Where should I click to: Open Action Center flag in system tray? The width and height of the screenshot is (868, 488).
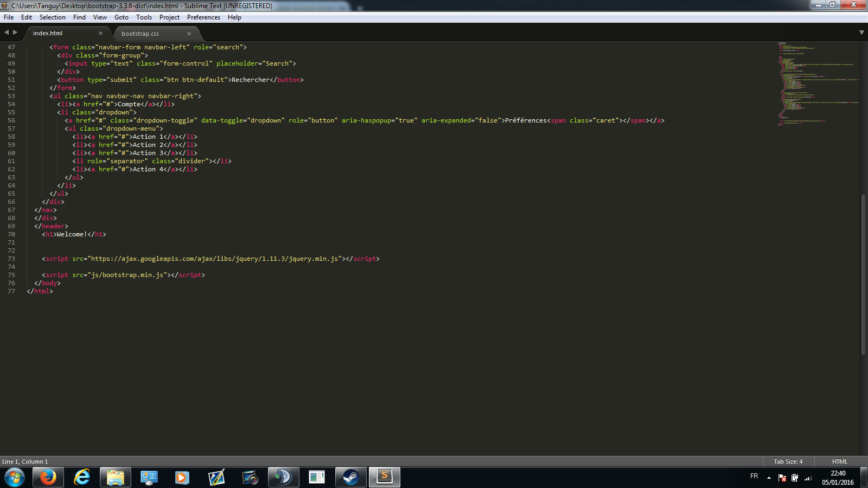[782, 478]
